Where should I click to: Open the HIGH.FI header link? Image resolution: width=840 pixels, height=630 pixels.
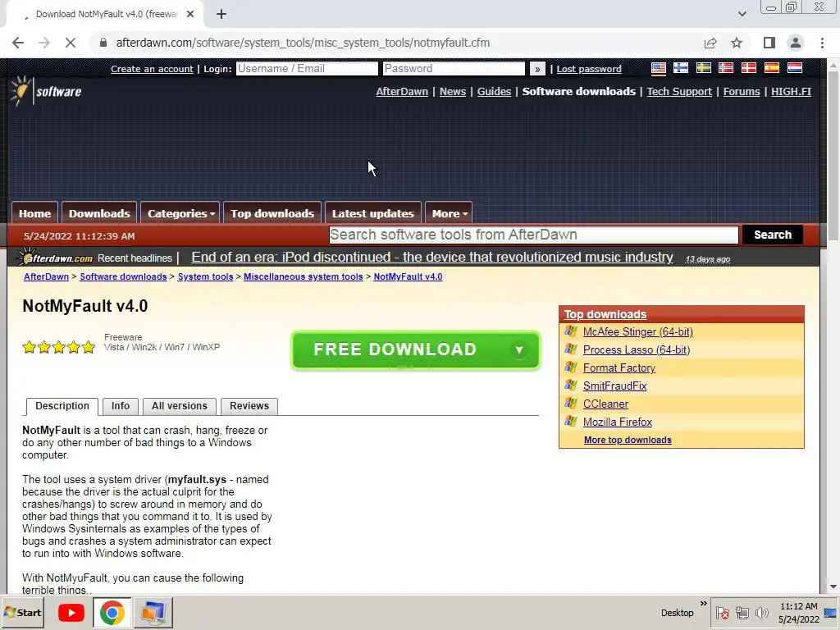click(x=791, y=92)
